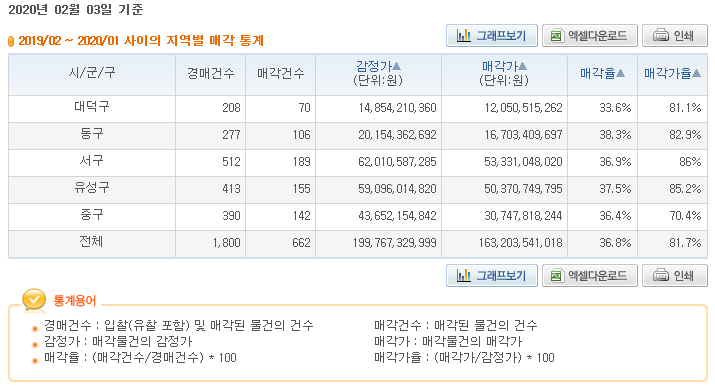The width and height of the screenshot is (715, 391).
Task: Click 대덕구 매각건수 value 70
Action: [x=304, y=108]
